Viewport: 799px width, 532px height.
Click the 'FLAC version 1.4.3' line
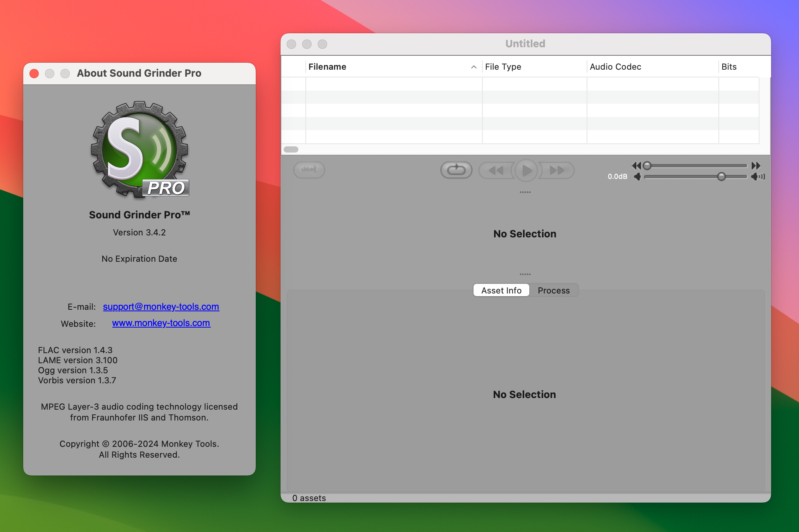(75, 350)
